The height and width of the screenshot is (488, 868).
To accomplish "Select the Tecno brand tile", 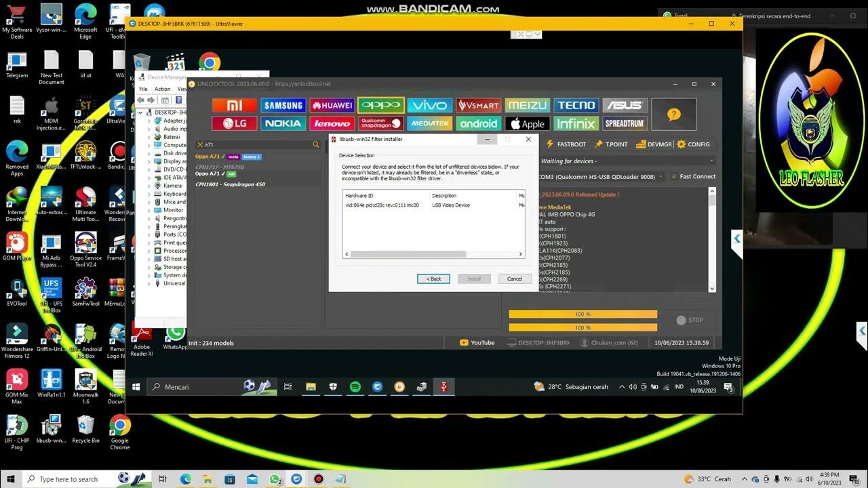I will [576, 105].
